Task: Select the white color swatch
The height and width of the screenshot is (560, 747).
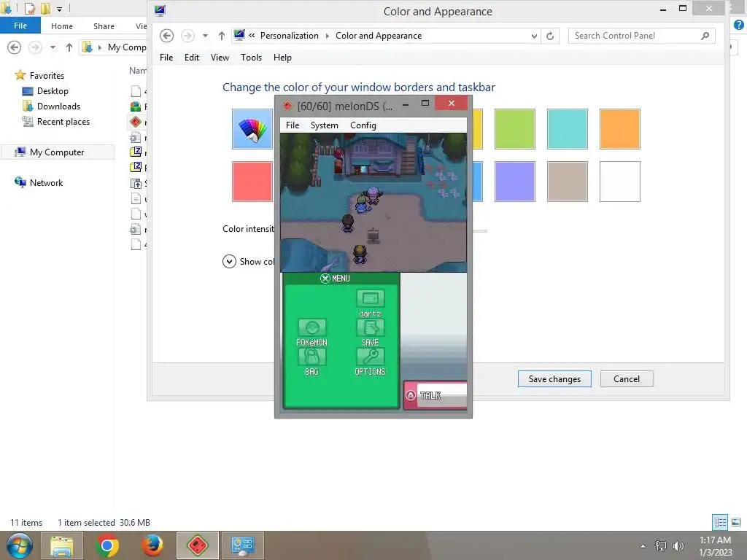Action: [620, 182]
